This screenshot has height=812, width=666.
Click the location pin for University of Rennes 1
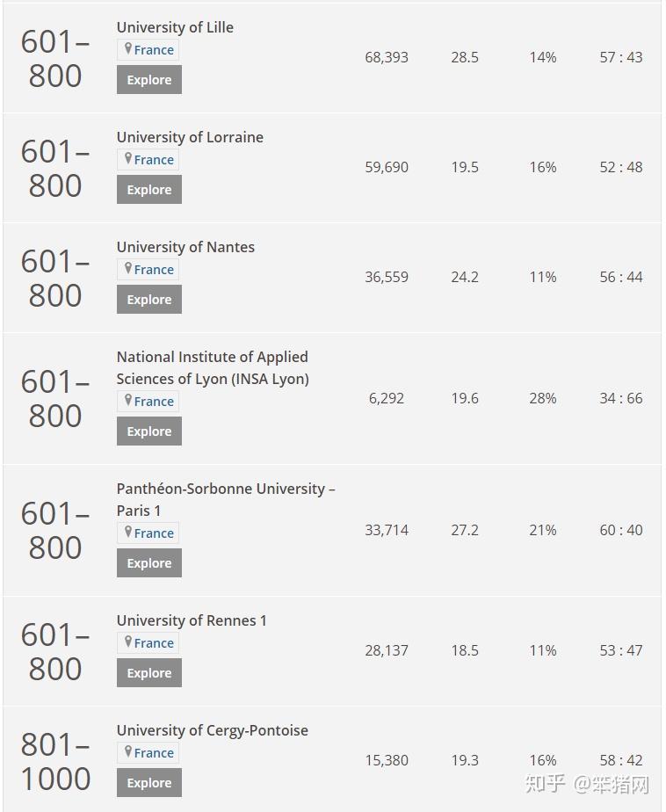pos(128,642)
